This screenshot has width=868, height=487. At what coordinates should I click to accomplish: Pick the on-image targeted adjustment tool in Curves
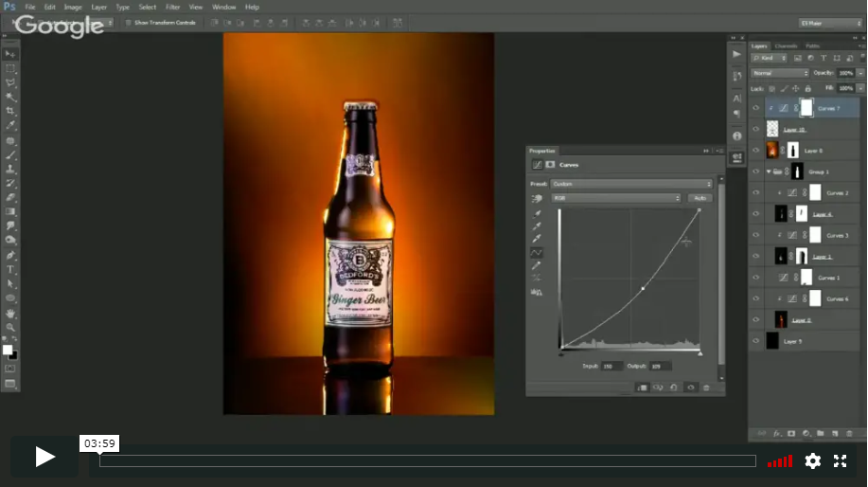(x=537, y=198)
